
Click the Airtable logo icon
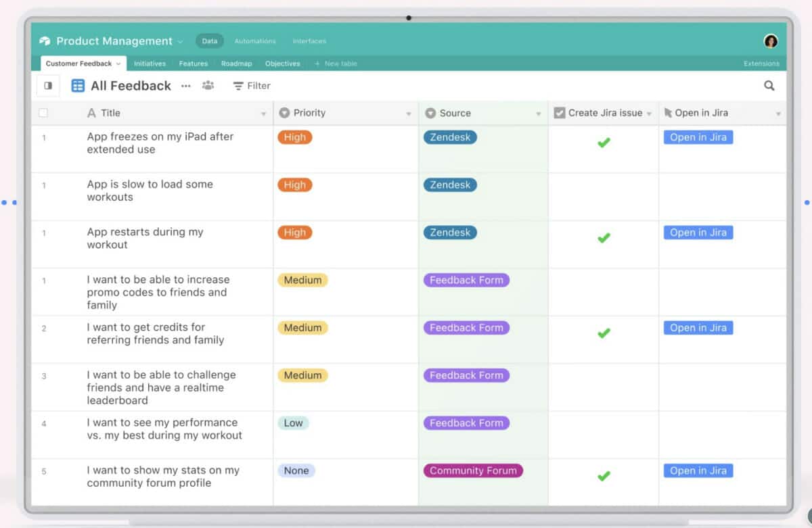45,41
